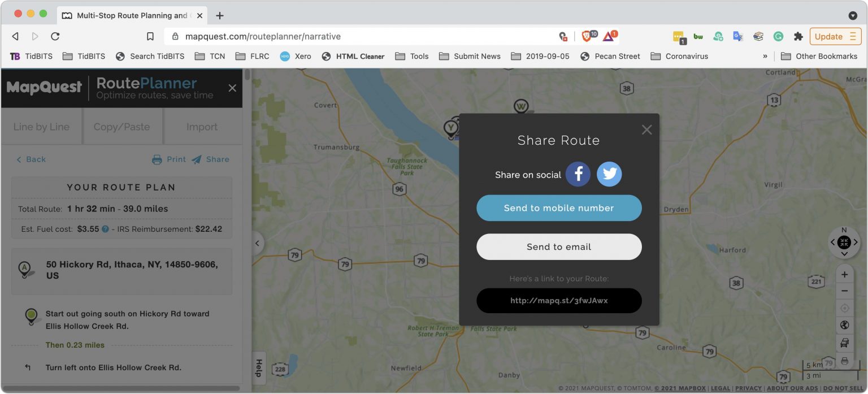Collapse the route planner side panel
Screen dimensions: 868x394
pos(258,243)
